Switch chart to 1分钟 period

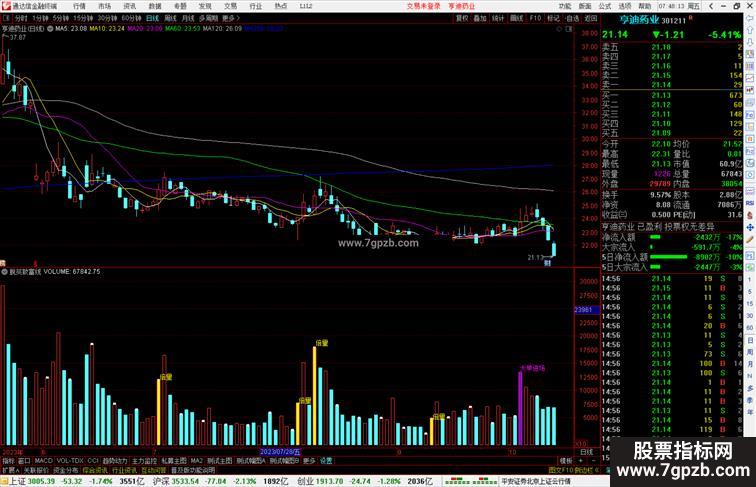coord(40,18)
